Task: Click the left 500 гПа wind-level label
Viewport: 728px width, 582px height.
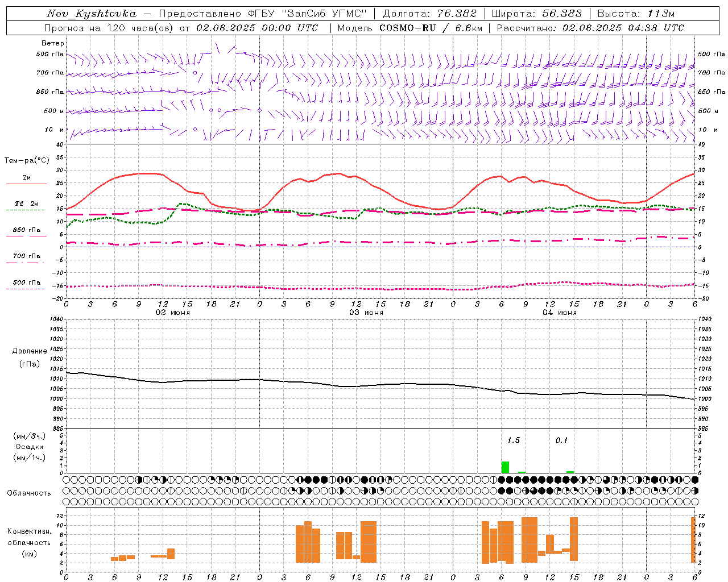Action: (50, 54)
